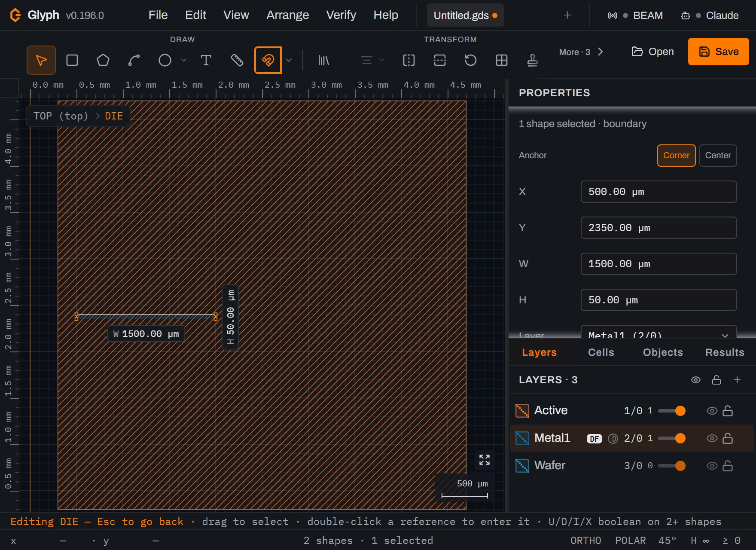Screen dimensions: 756x550
Task: Expand the More · 3 tools chevron
Action: (601, 52)
